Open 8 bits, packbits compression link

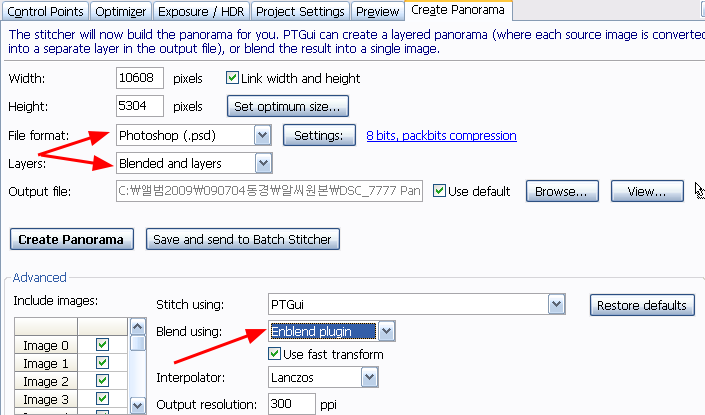point(441,135)
